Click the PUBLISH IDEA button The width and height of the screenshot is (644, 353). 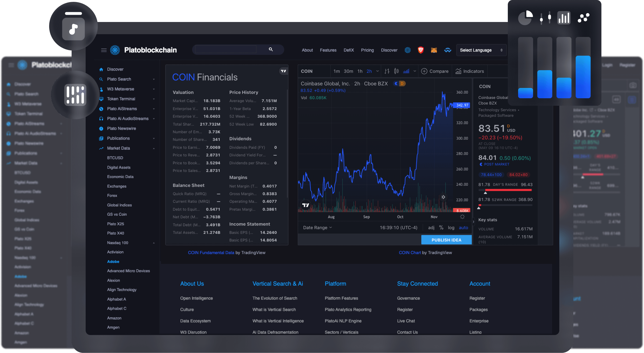[446, 240]
